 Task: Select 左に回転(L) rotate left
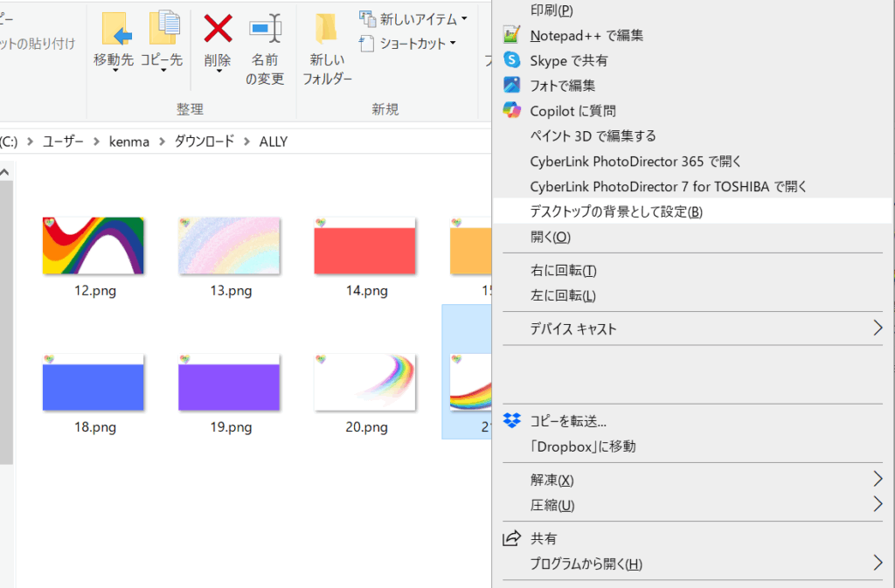tap(692, 295)
